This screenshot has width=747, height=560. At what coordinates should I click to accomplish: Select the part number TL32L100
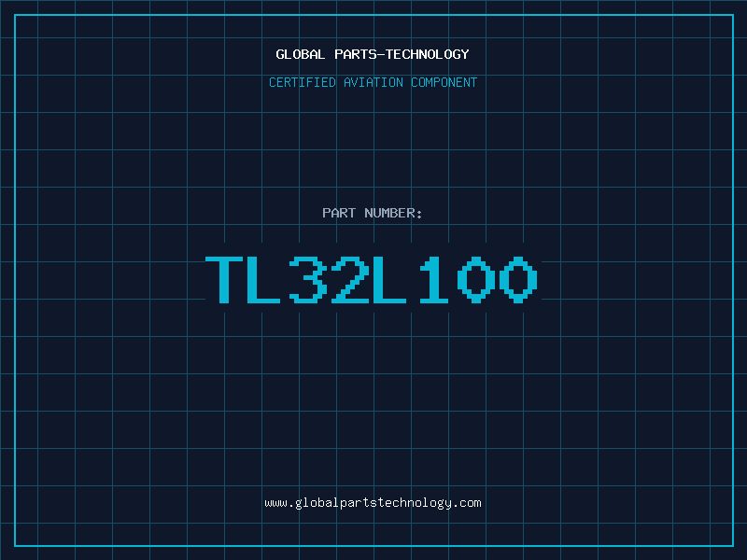click(x=372, y=279)
